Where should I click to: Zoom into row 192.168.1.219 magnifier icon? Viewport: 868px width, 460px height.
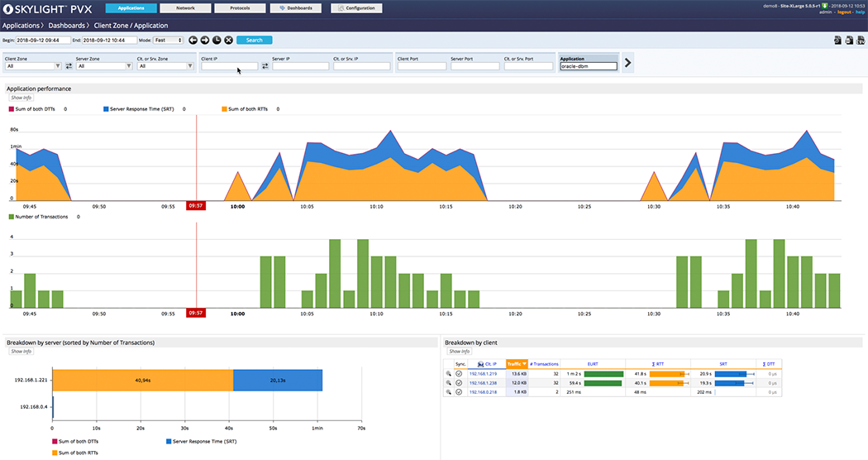(448, 374)
